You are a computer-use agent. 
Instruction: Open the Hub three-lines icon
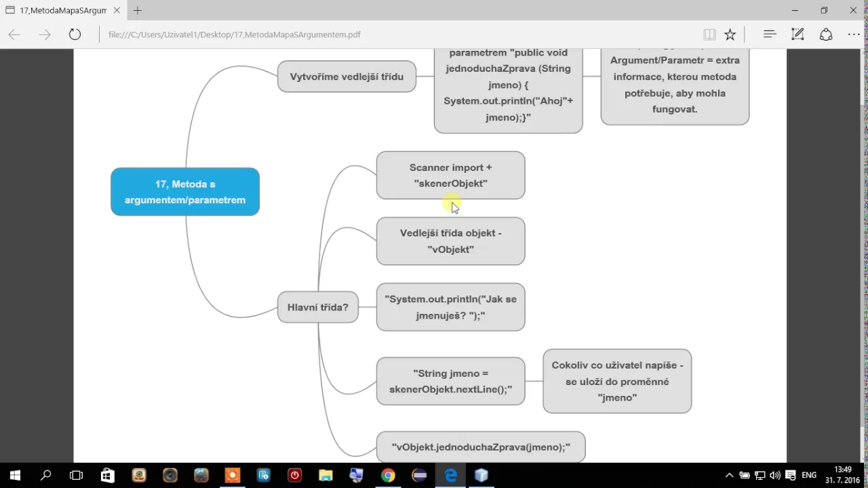coord(770,34)
